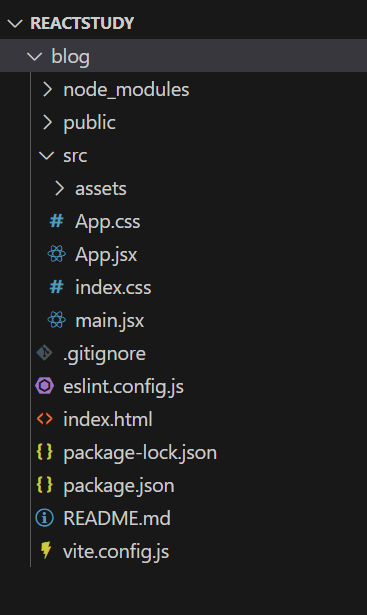Viewport: 367px width, 615px height.
Task: Collapse the src folder chevron
Action: click(47, 156)
